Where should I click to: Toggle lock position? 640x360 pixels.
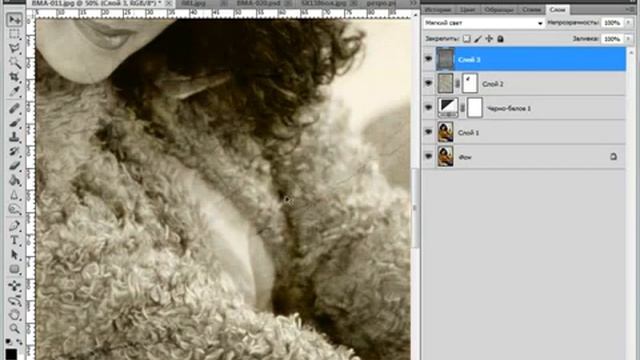tap(489, 39)
